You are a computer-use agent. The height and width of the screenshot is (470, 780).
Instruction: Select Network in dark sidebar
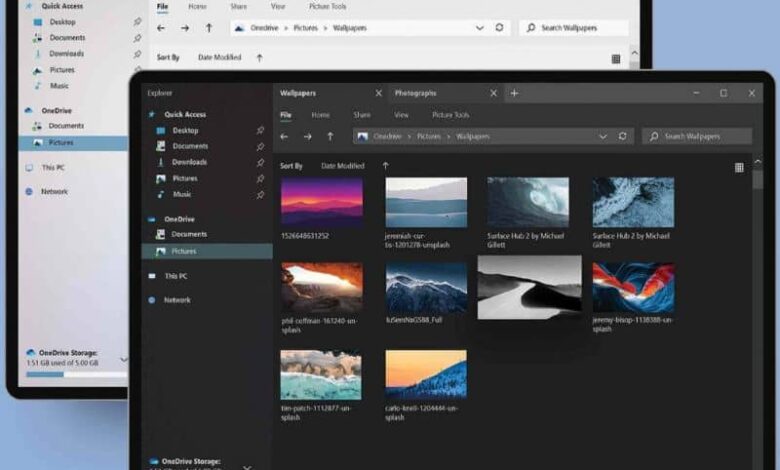[x=177, y=300]
